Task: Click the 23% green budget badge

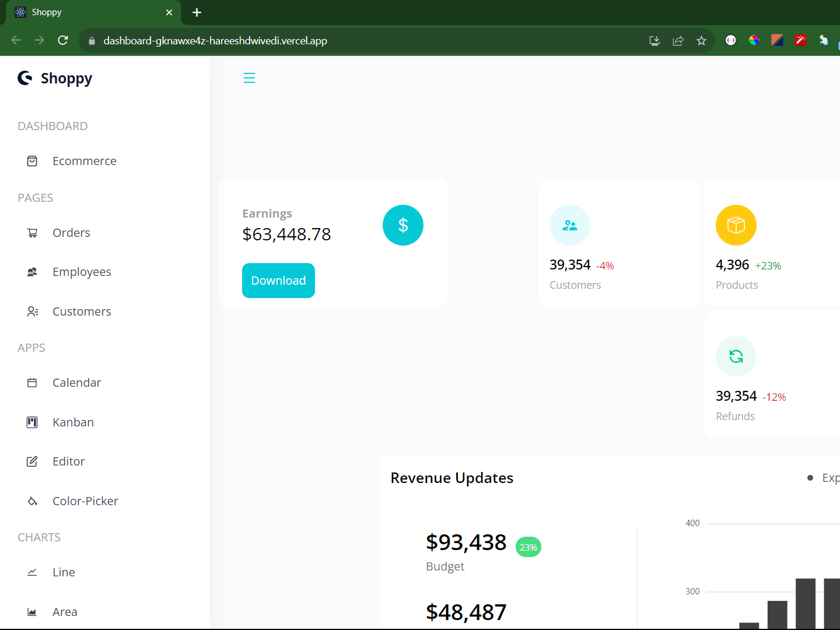Action: pos(528,547)
